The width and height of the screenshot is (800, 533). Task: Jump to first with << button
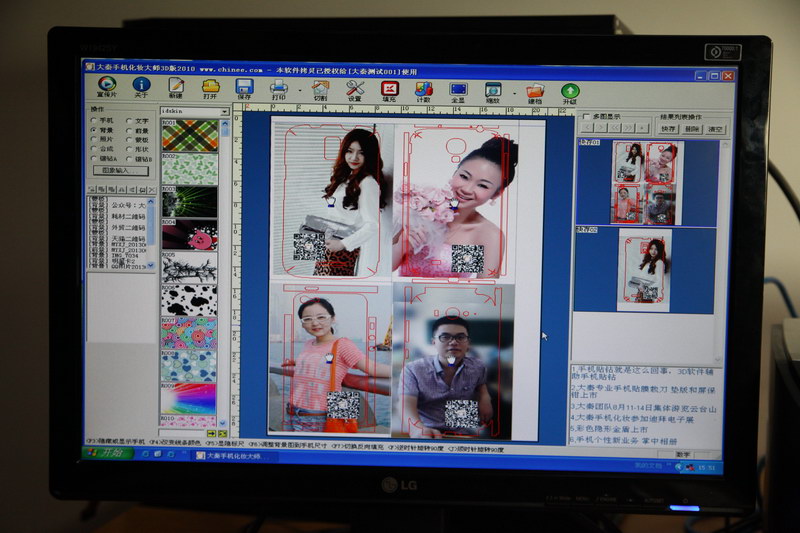[x=615, y=128]
